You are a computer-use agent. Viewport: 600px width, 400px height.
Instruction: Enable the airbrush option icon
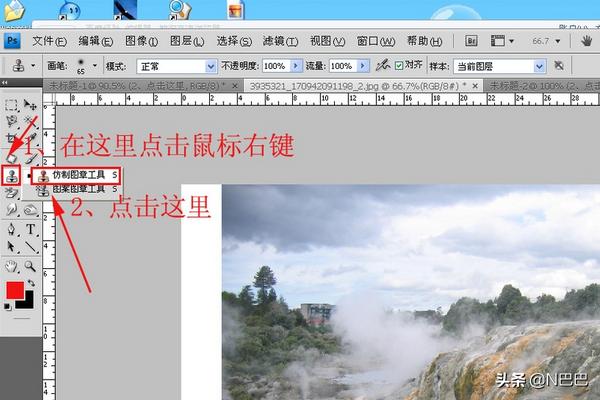(382, 65)
